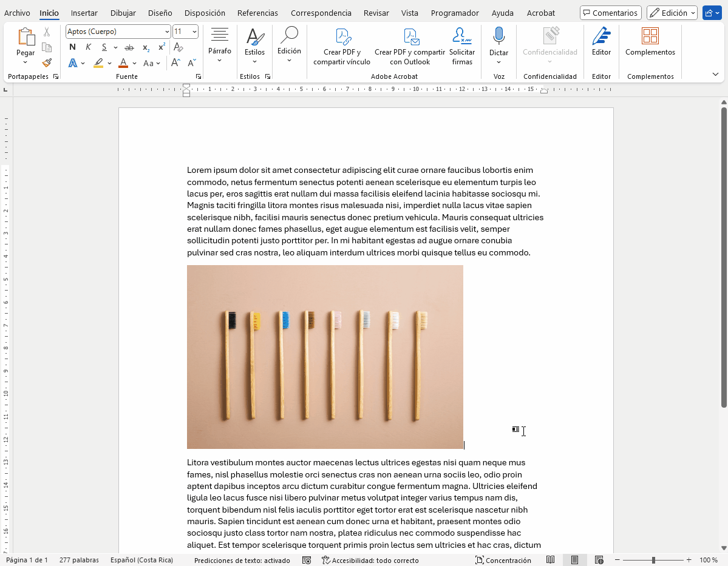728x566 pixels.
Task: Open the Edición mode dropdown at top right
Action: (672, 13)
